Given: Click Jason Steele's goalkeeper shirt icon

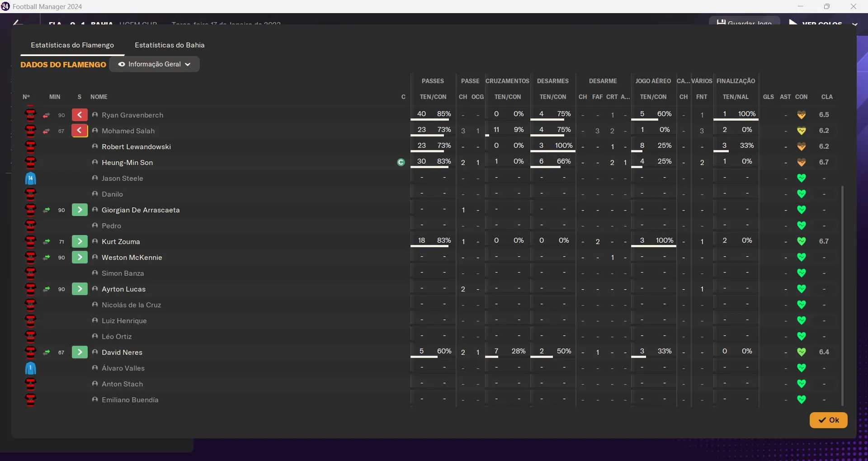Looking at the screenshot, I should click(30, 179).
